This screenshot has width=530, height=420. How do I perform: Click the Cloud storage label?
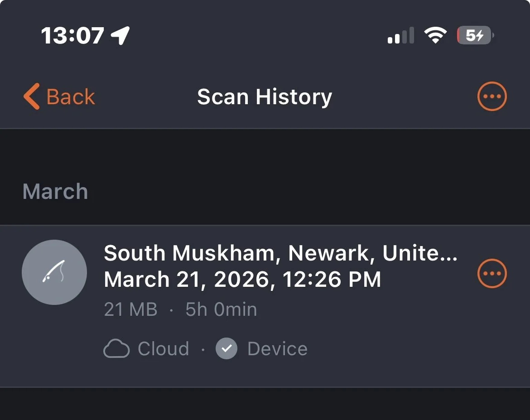pos(163,349)
